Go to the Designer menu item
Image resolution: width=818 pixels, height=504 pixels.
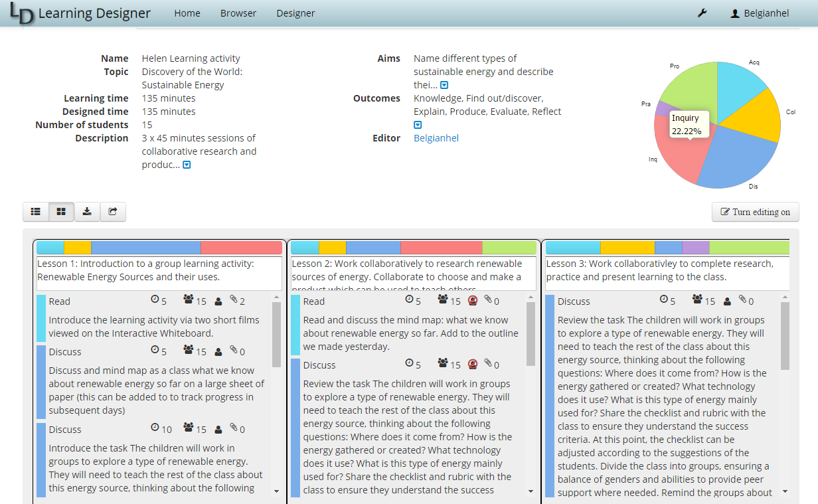295,13
